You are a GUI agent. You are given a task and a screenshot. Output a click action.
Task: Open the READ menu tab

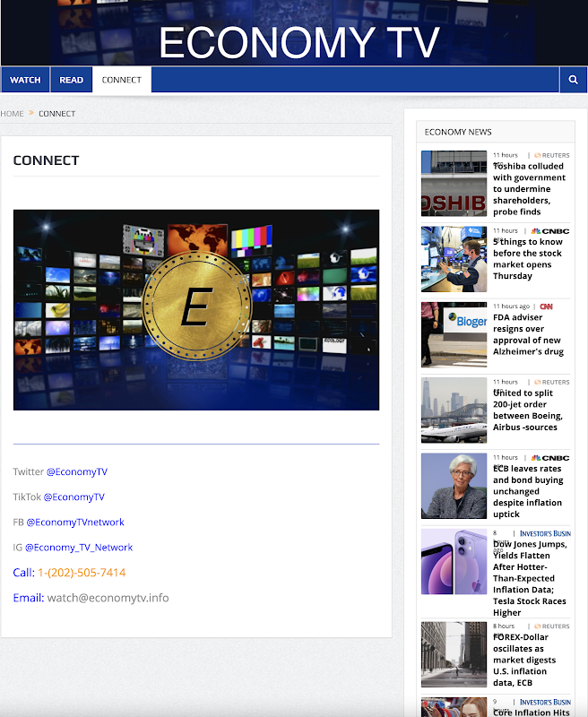(72, 80)
